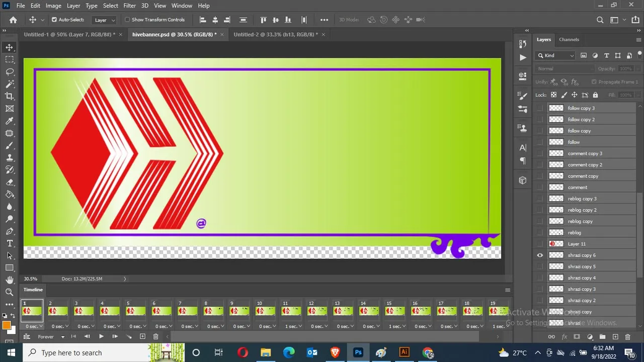This screenshot has width=644, height=362.
Task: Open frame 5 delay time dropdown
Action: [137, 326]
